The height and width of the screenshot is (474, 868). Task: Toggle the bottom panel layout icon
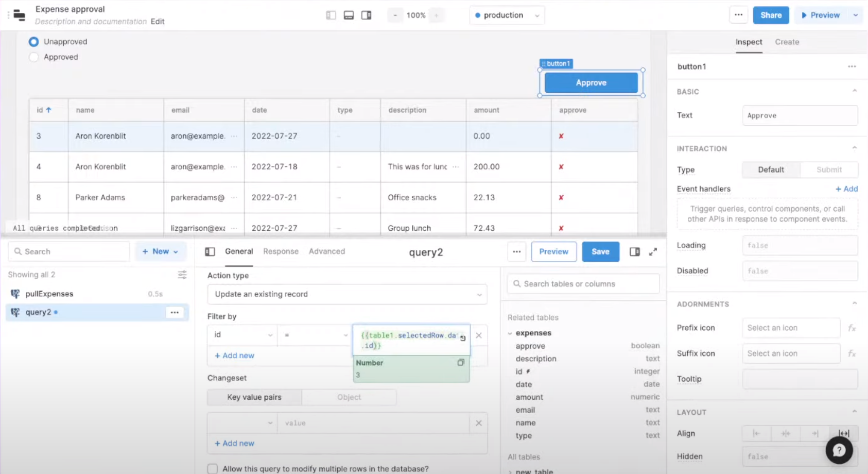click(349, 15)
